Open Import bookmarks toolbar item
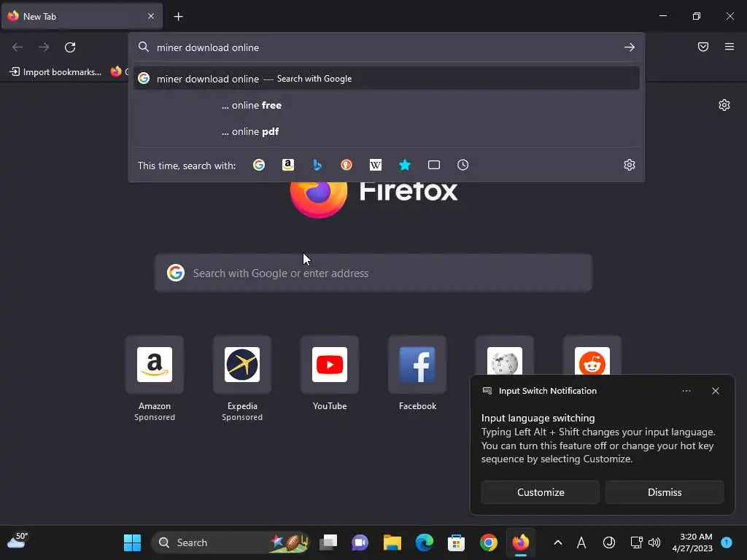Image resolution: width=747 pixels, height=560 pixels. coord(55,72)
